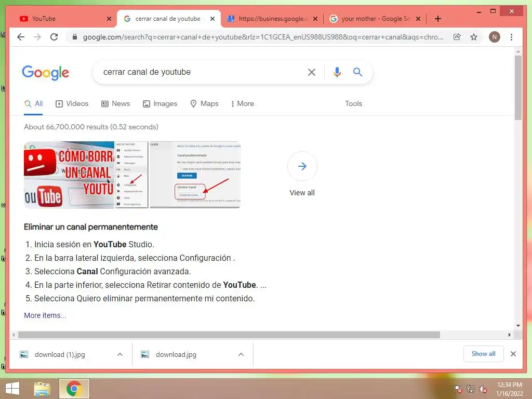
Task: Close the cerrar canal de youtube tab
Action: [x=212, y=19]
